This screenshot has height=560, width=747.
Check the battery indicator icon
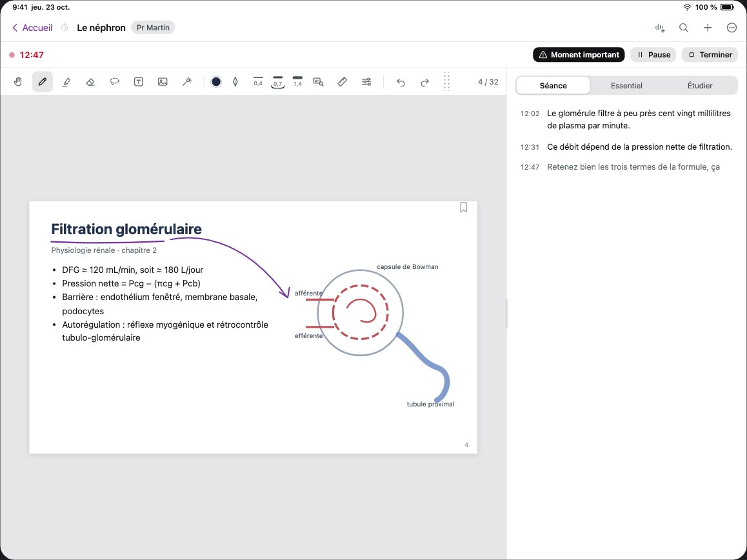[x=728, y=7]
